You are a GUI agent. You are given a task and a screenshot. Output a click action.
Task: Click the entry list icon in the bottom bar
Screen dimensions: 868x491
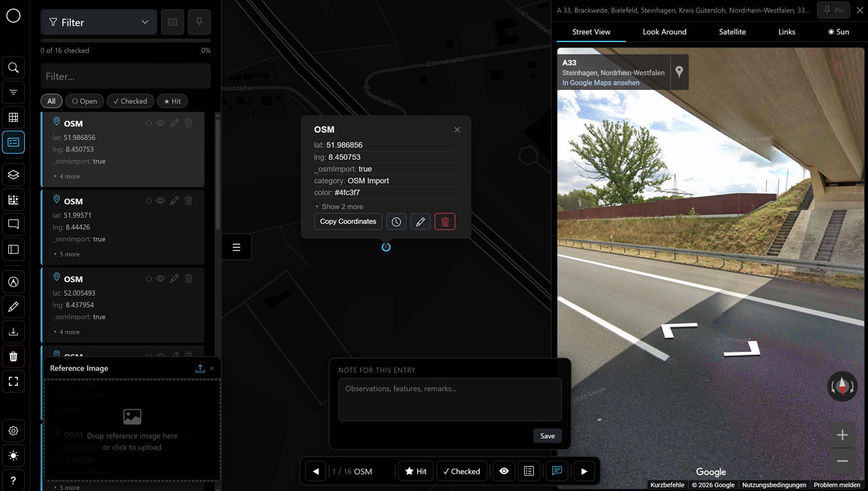coord(529,471)
